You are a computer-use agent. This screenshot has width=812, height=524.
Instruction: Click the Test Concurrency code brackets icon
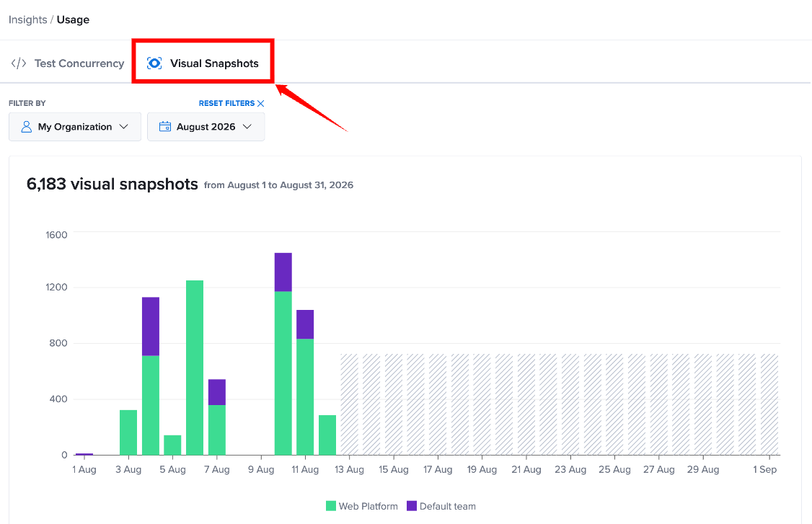pos(19,63)
